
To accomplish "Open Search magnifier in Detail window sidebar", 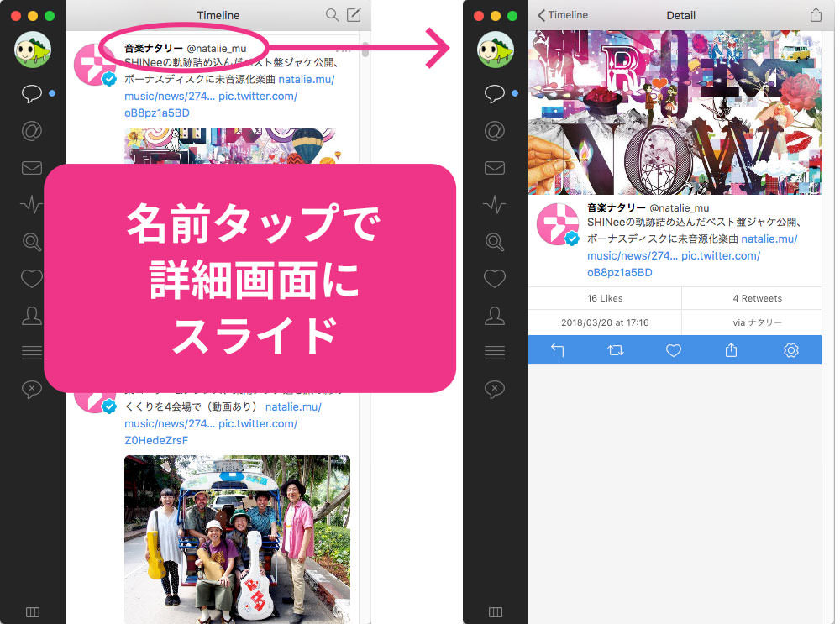I will (x=495, y=242).
